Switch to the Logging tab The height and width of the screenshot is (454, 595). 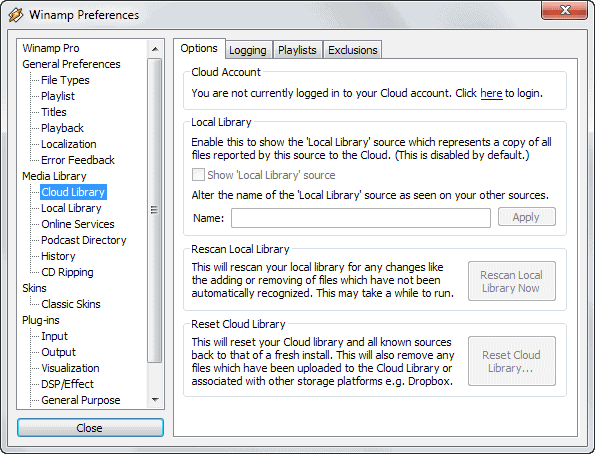(248, 50)
